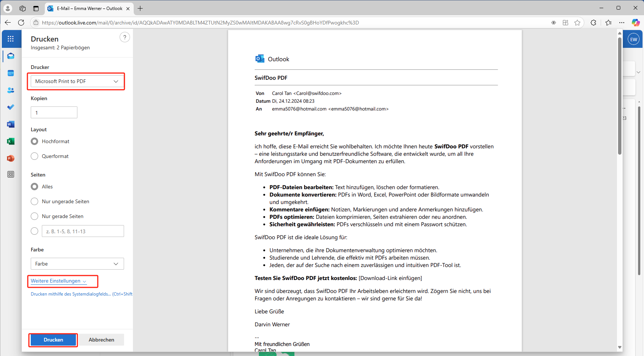The image size is (644, 356).
Task: Open Mail in the Outlook sidebar
Action: 11,56
